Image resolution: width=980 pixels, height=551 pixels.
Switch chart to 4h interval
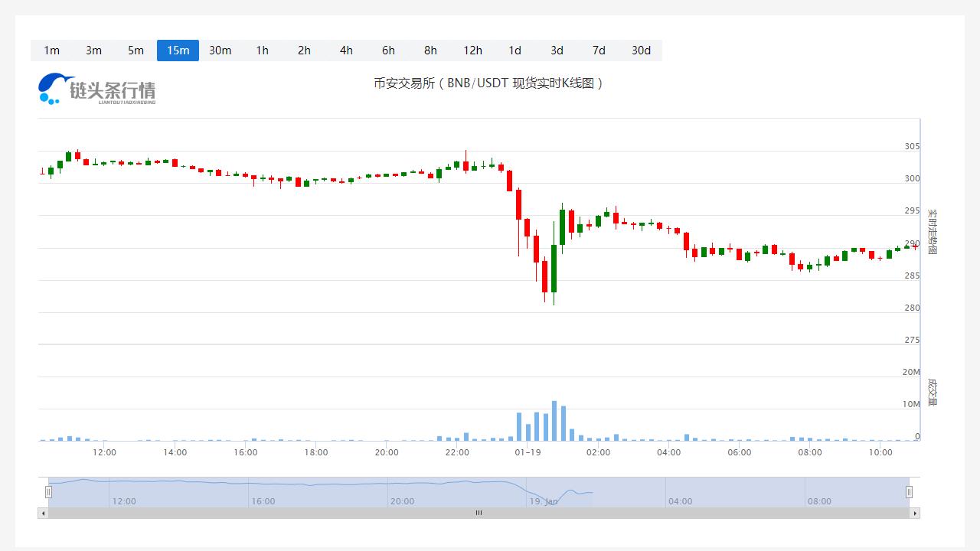(346, 51)
